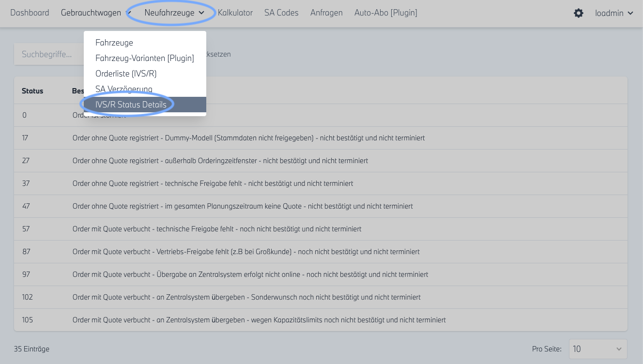Screen dimensions: 643x364
Task: Sort by the Status column header
Action: pyautogui.click(x=32, y=91)
